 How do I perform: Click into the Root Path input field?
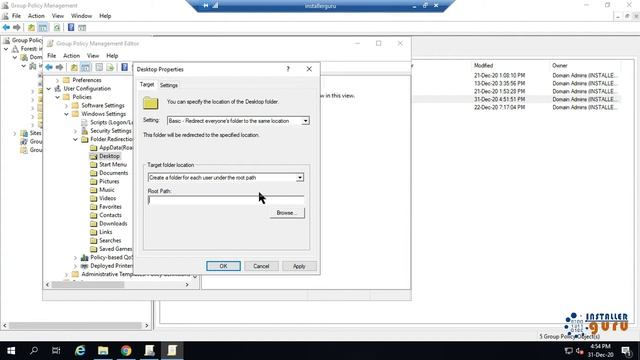point(226,200)
